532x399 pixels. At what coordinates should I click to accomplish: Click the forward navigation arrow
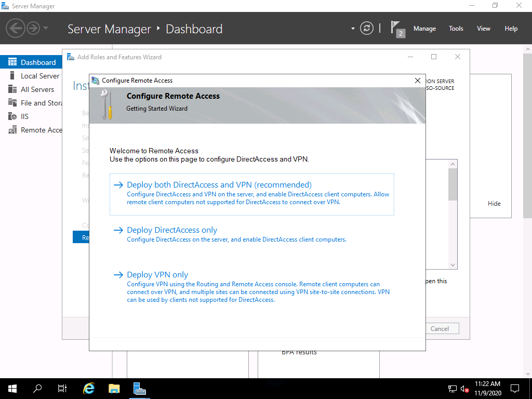tap(33, 28)
